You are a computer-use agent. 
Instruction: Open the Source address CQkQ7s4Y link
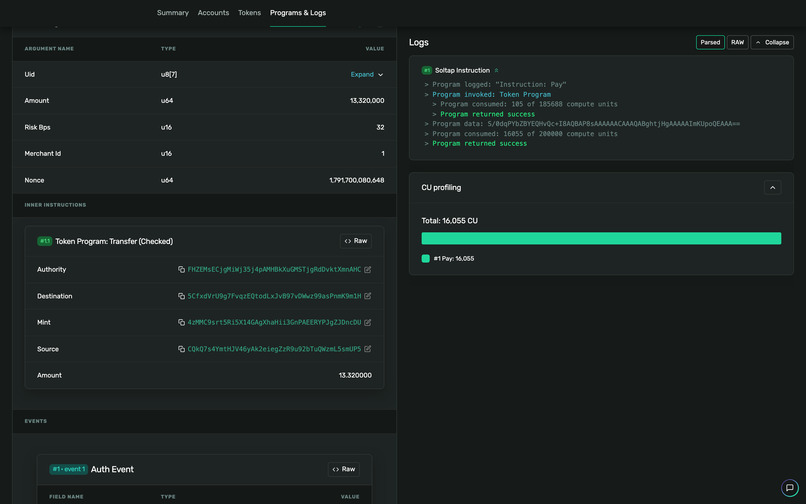coord(274,349)
